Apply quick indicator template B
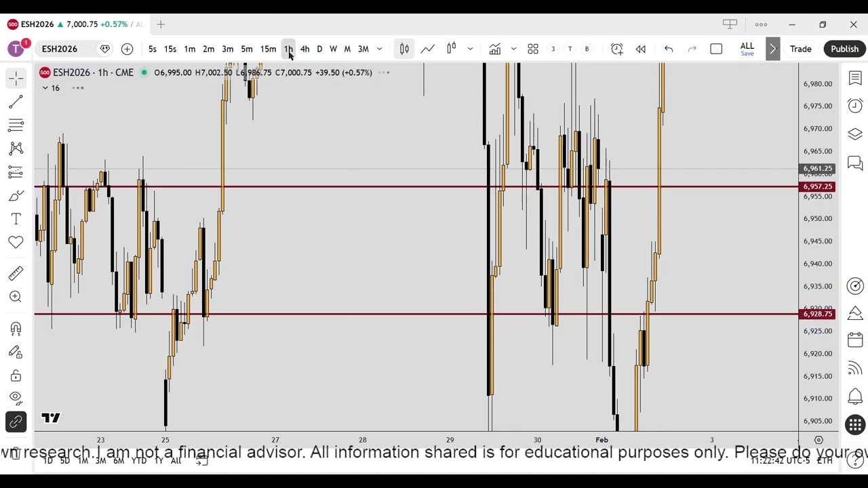This screenshot has width=868, height=488. pos(587,49)
